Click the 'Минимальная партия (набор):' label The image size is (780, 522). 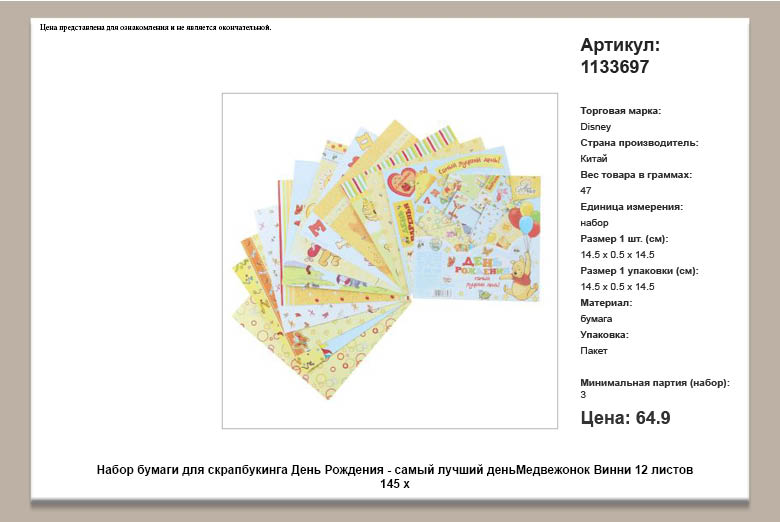(655, 383)
